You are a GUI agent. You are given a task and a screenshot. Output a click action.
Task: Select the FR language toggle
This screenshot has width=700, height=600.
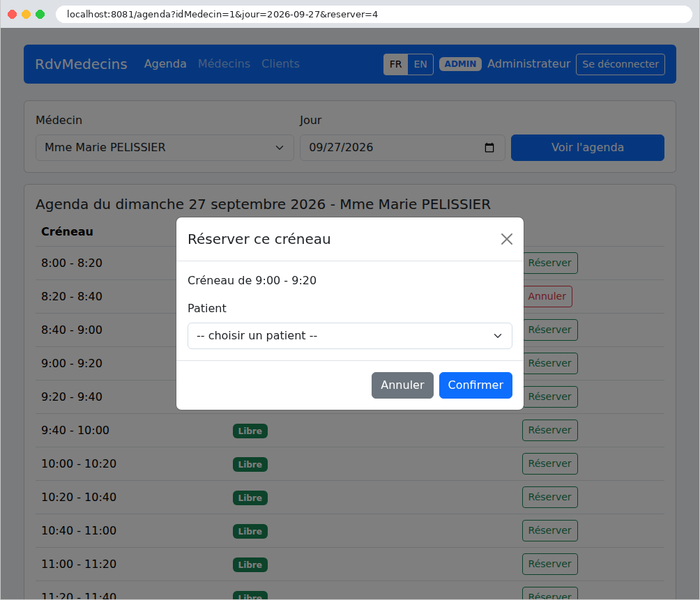point(395,64)
